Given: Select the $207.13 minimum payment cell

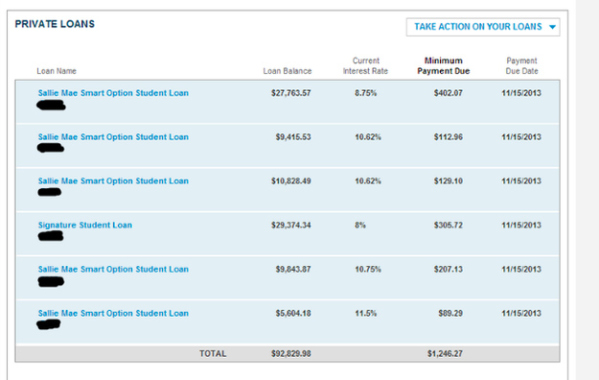Looking at the screenshot, I should [448, 269].
